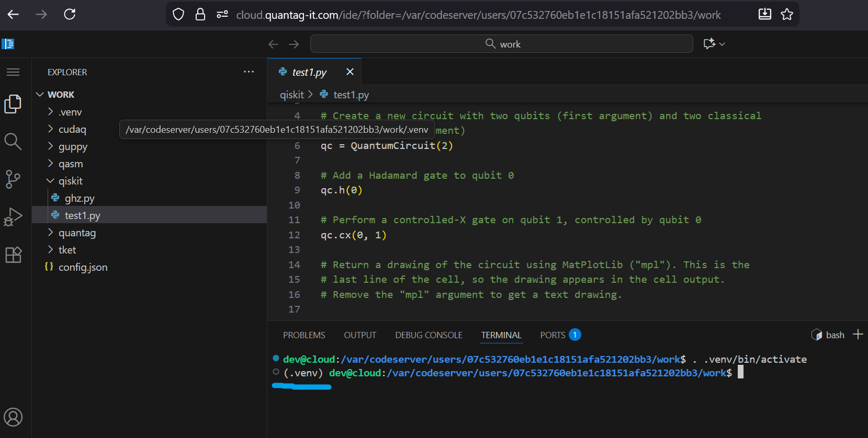This screenshot has width=868, height=438.
Task: Open ghz.py in the explorer
Action: coord(80,198)
